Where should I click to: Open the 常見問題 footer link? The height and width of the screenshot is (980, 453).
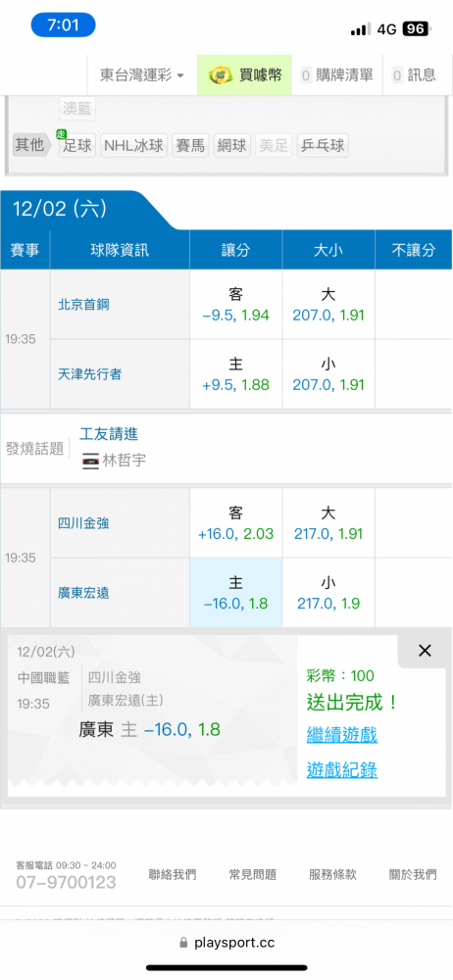(x=253, y=874)
